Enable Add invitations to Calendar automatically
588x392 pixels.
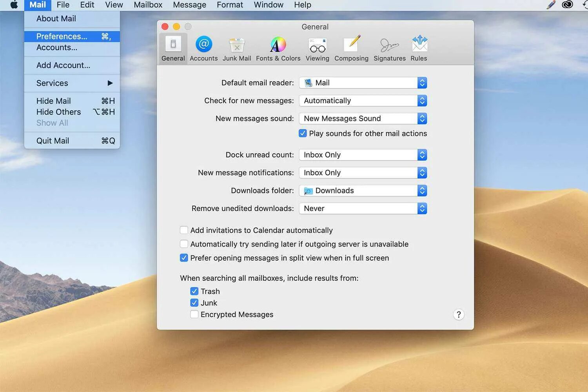point(184,230)
